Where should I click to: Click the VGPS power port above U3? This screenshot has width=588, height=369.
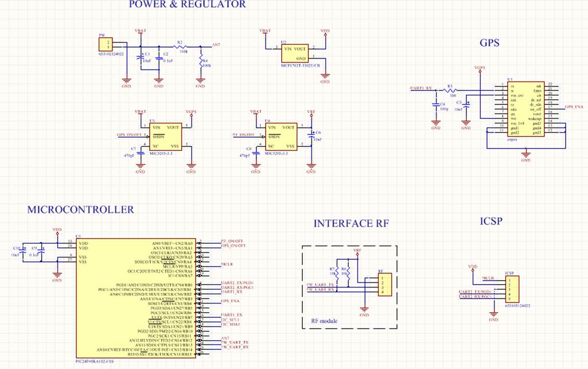tap(191, 112)
